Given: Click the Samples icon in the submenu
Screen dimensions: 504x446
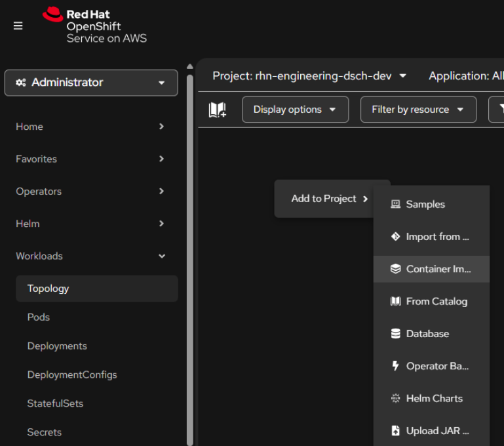Looking at the screenshot, I should point(395,204).
